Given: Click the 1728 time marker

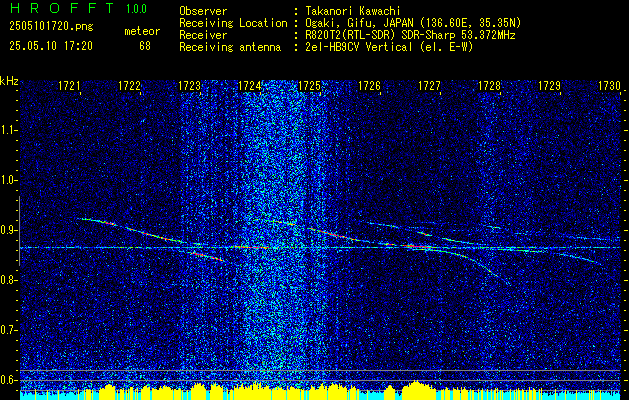Looking at the screenshot, I should 489,86.
